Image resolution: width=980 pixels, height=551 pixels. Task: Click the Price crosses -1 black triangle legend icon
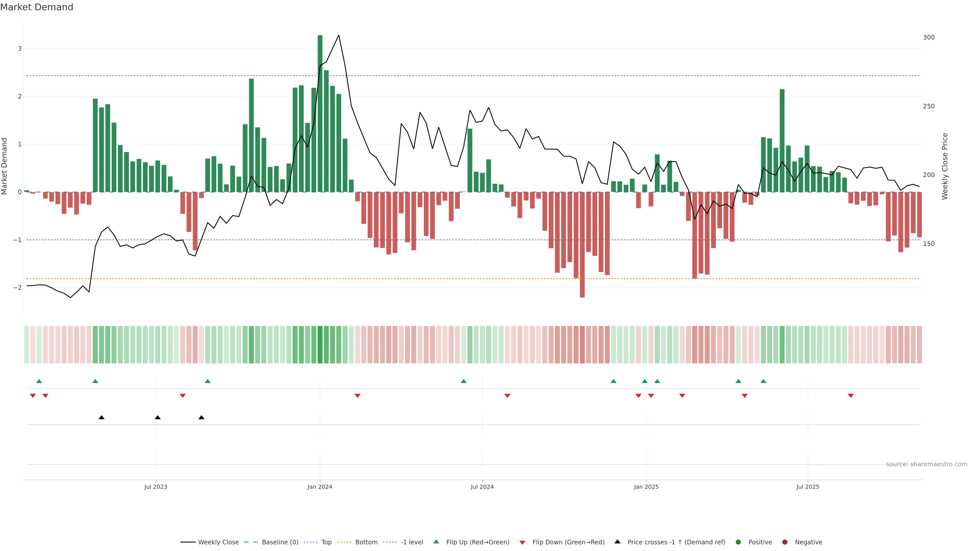617,542
